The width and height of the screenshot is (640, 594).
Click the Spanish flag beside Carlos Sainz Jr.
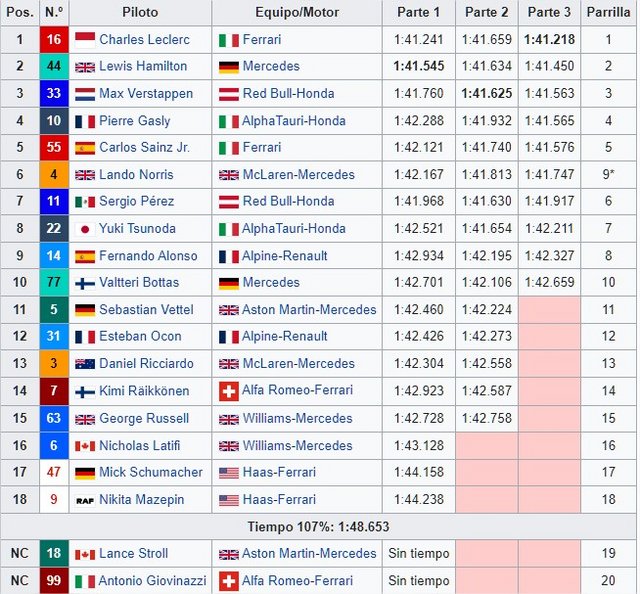tap(85, 148)
